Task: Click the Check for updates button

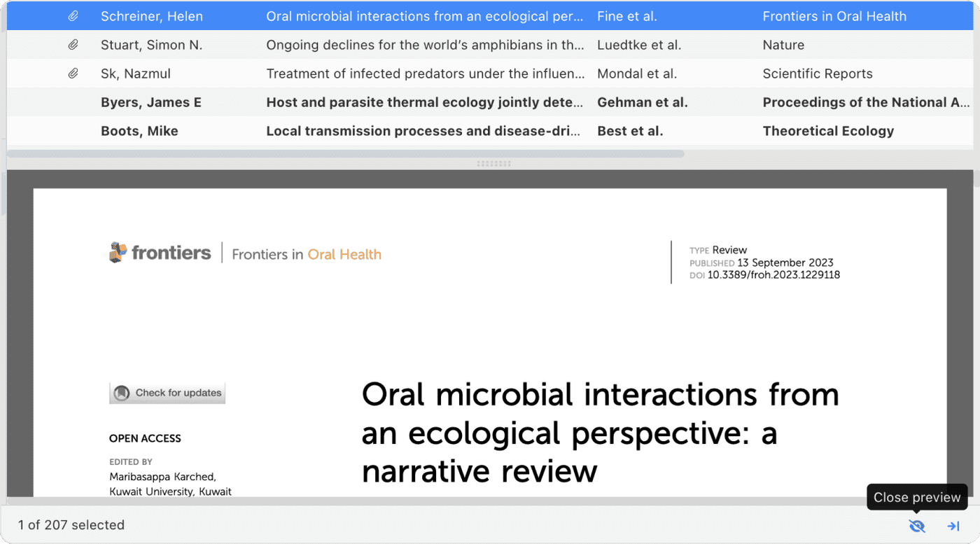Action: click(x=167, y=393)
